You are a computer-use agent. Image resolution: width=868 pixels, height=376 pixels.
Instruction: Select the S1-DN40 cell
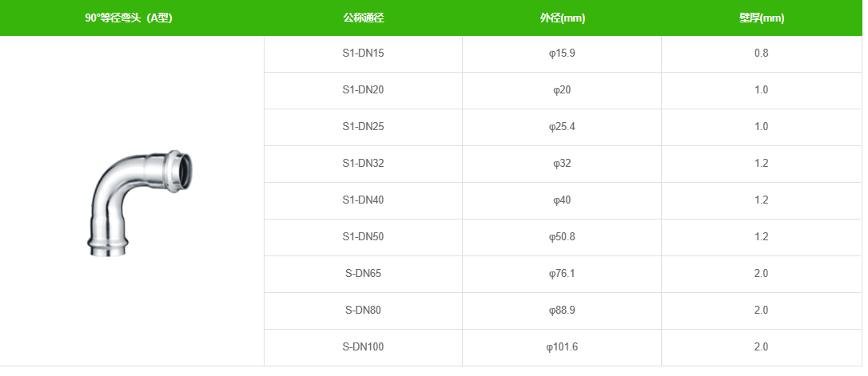tap(363, 200)
